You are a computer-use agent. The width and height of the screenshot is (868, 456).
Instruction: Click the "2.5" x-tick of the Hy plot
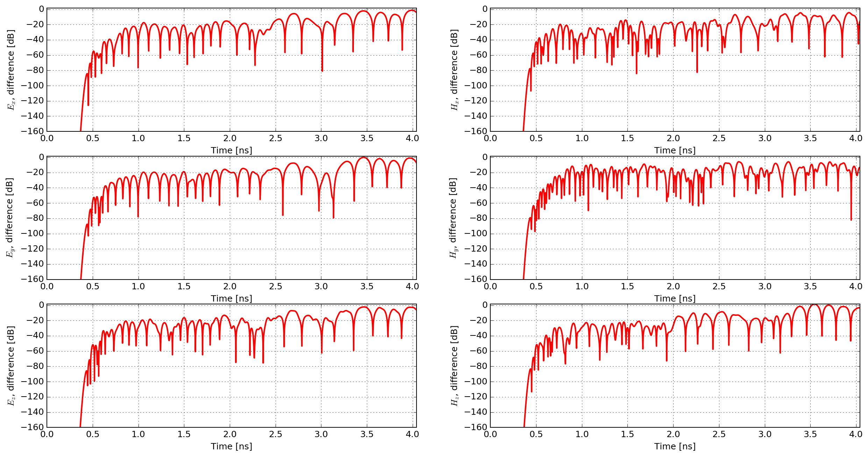coord(719,287)
